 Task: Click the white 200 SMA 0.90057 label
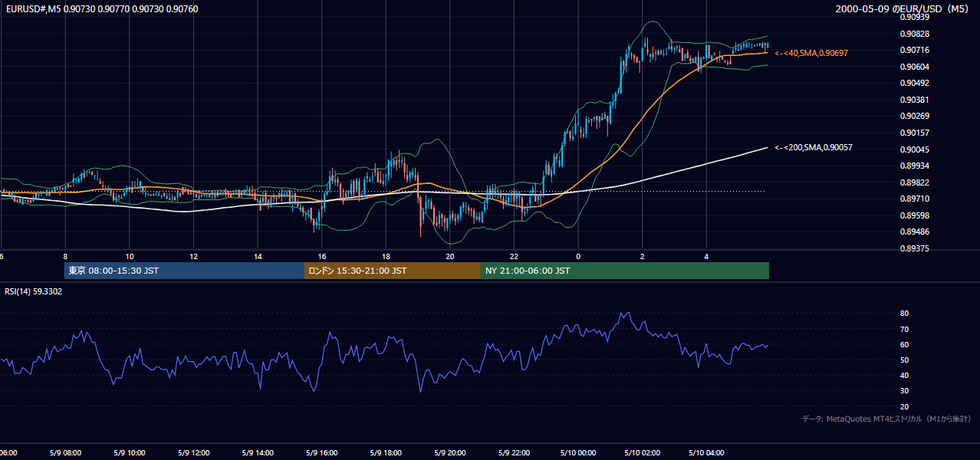pos(814,147)
